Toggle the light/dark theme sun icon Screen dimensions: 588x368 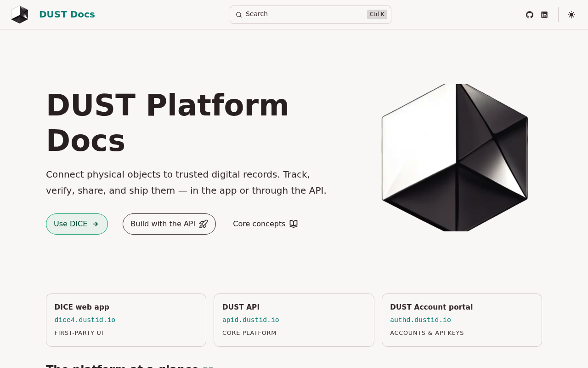(x=571, y=15)
